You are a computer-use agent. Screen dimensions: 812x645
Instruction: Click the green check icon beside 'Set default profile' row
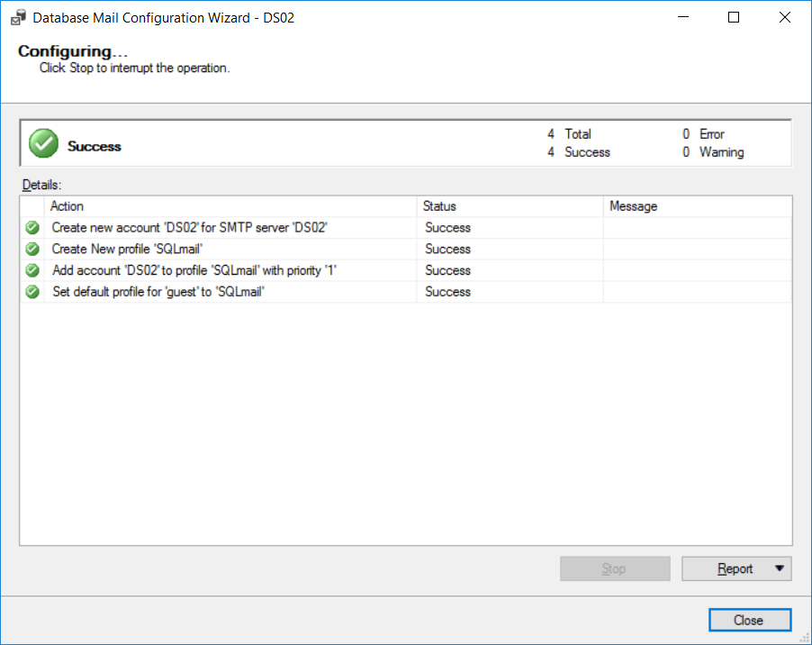32,292
